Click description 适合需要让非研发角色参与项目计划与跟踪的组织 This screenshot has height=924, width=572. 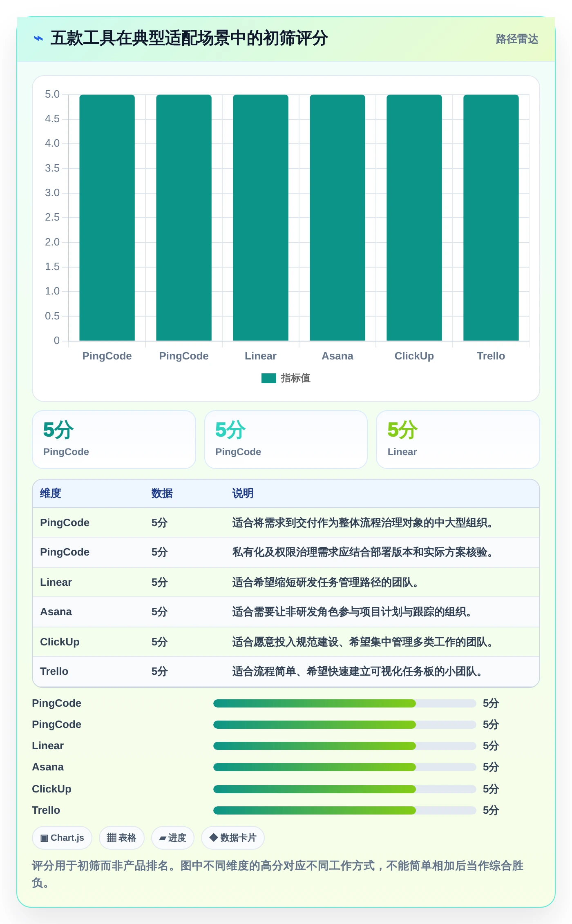tap(352, 612)
